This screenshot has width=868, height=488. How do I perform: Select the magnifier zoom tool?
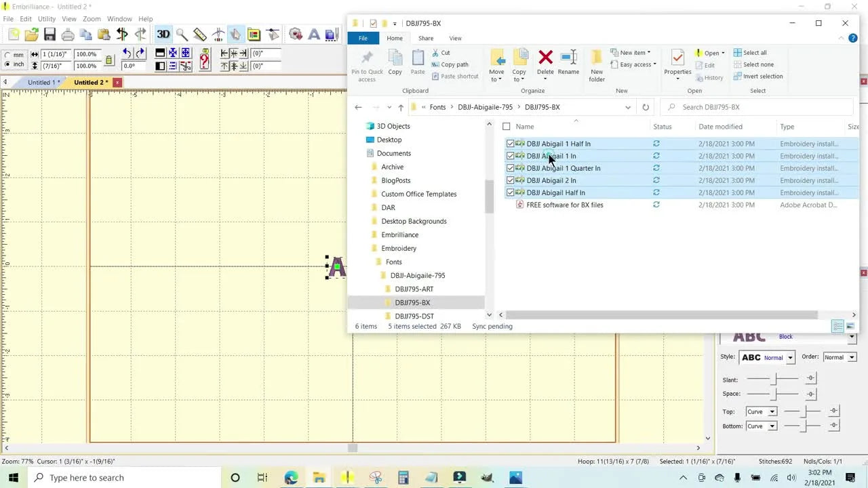180,34
